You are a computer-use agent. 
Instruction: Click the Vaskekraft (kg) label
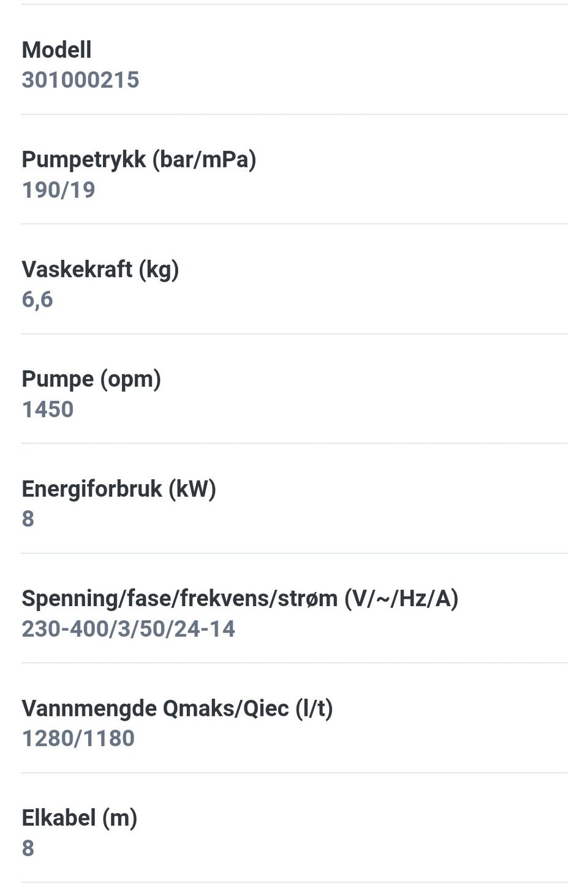tap(100, 269)
